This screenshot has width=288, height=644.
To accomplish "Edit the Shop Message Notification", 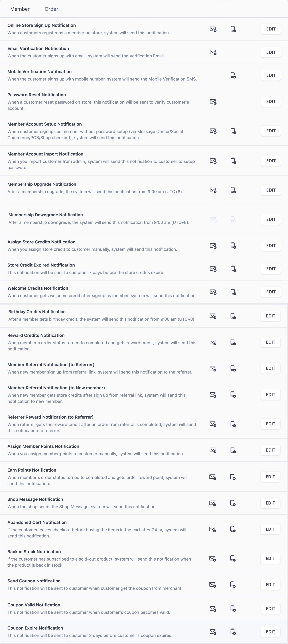I will [270, 503].
